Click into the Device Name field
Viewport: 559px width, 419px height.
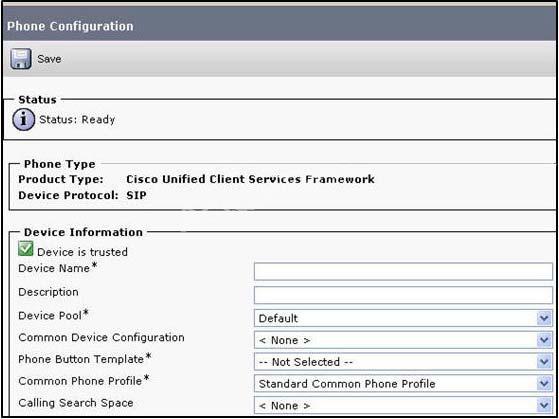(403, 272)
